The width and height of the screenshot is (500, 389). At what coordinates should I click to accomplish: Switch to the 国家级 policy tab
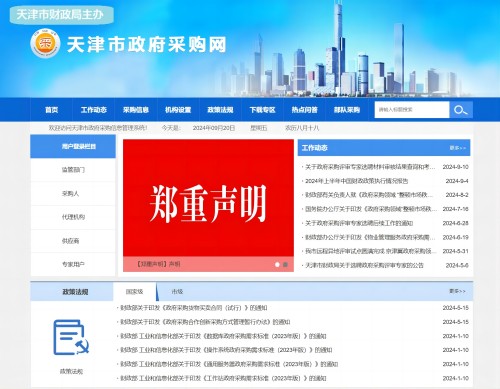point(134,292)
